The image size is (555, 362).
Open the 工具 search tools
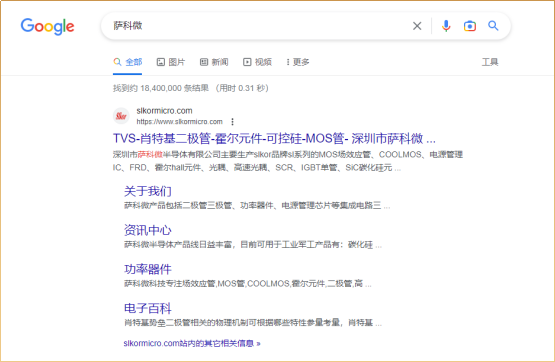(490, 62)
